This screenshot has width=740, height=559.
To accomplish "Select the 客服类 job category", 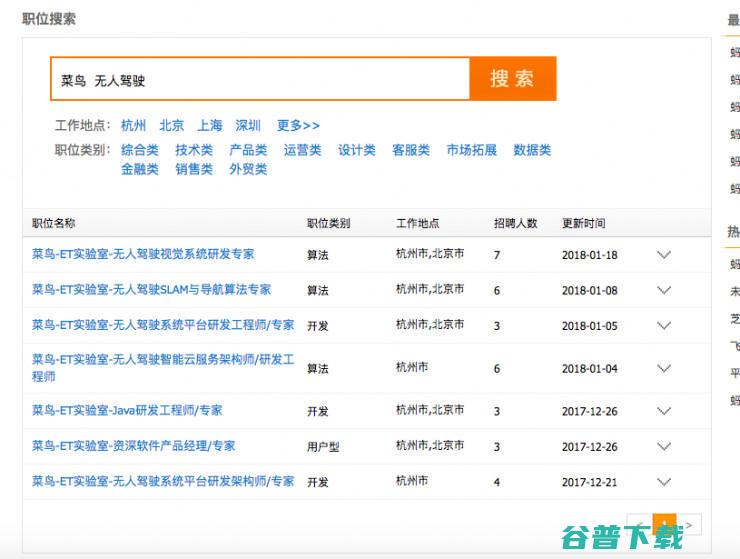I will pyautogui.click(x=411, y=150).
